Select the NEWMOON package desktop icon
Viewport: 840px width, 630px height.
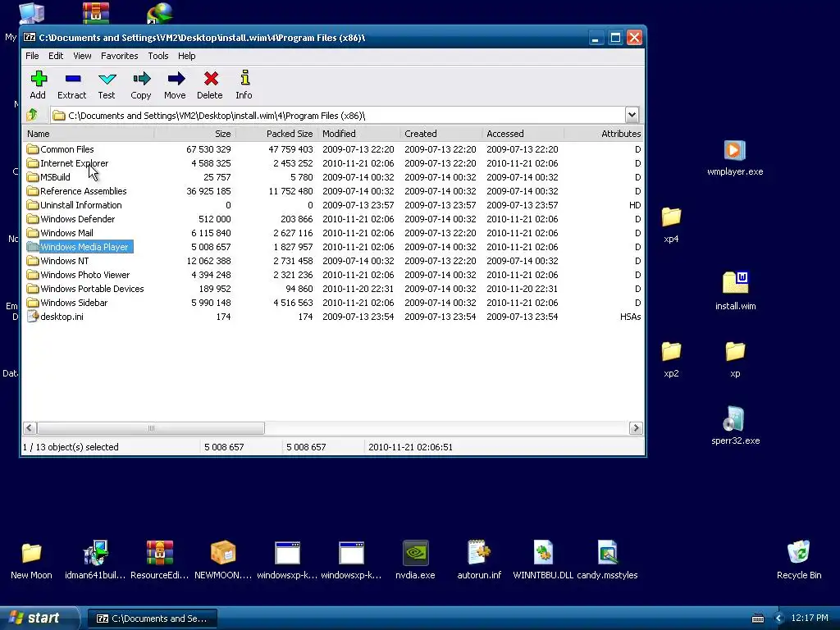point(223,559)
